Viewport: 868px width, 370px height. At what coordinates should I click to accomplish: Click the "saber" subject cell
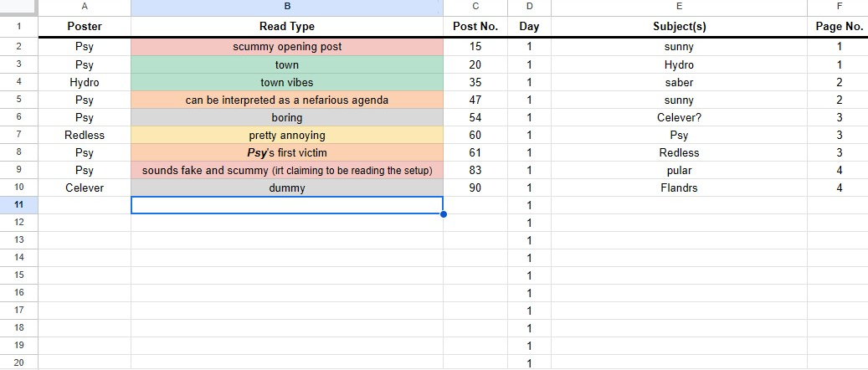pyautogui.click(x=679, y=82)
